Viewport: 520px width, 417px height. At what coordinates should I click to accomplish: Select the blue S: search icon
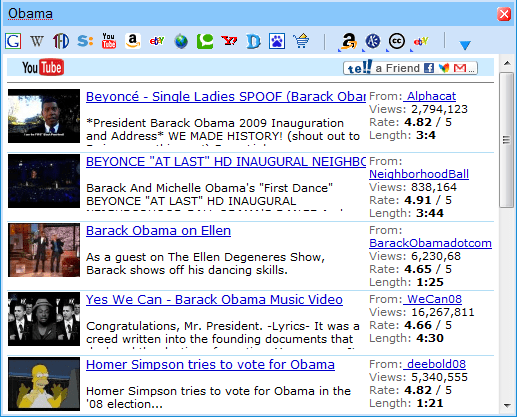click(85, 41)
